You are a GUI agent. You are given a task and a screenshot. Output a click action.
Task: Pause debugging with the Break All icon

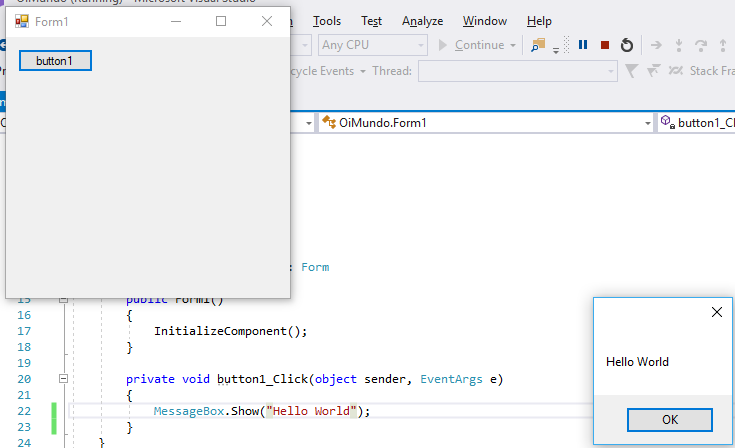(583, 45)
